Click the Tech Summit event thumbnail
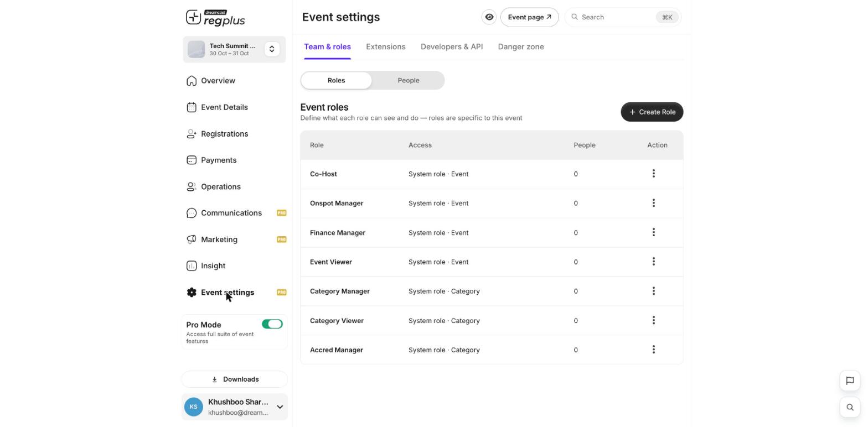Screen dimensions: 868x427 tap(197, 49)
